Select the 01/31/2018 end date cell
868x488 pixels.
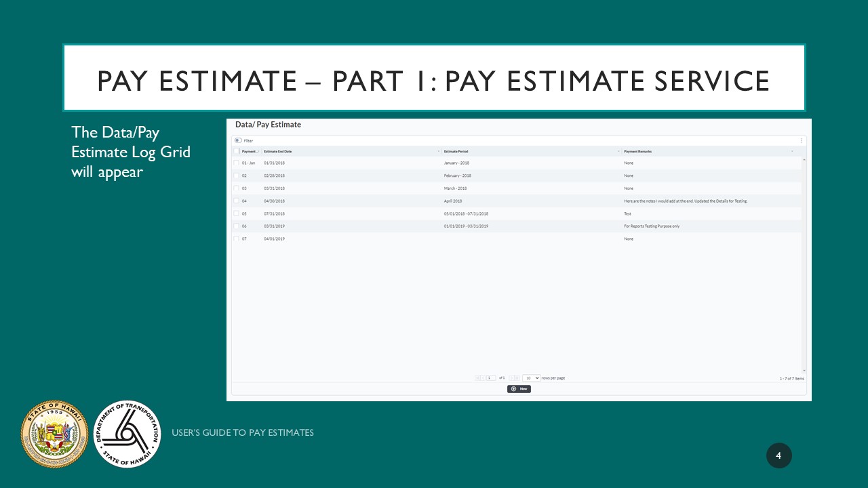point(274,163)
